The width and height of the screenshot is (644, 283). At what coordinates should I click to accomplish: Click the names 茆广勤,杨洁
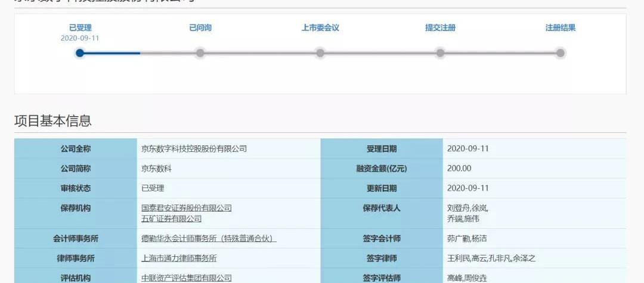pos(467,238)
